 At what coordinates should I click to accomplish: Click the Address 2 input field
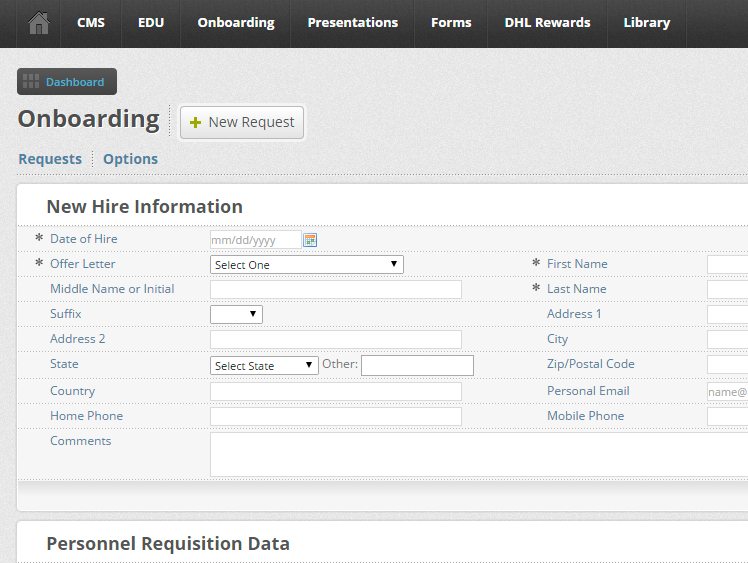336,340
